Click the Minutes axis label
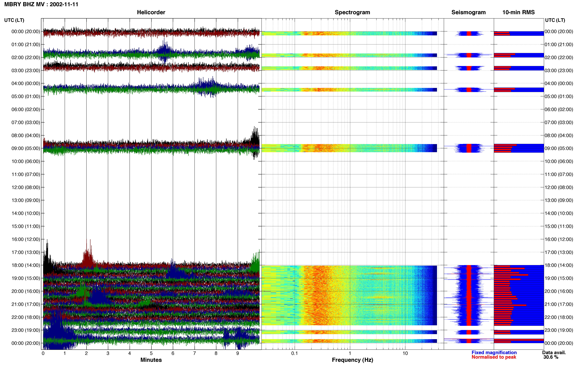The width and height of the screenshot is (588, 368). click(x=151, y=360)
